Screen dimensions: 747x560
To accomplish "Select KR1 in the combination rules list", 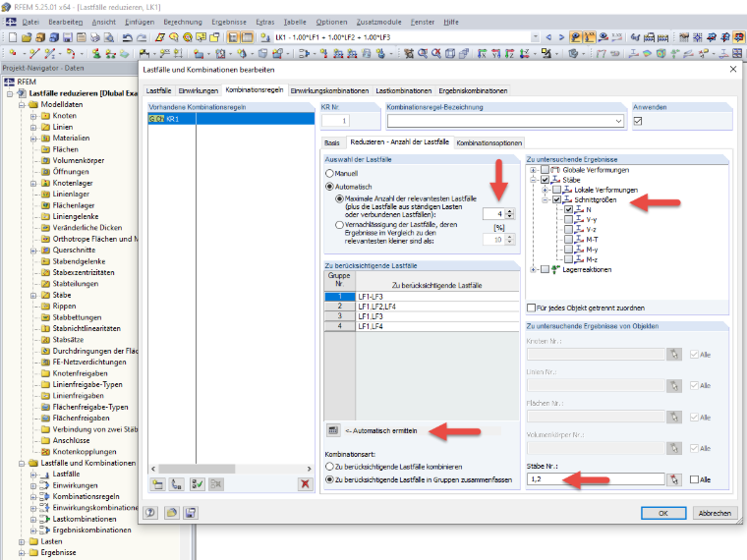I will coord(231,119).
